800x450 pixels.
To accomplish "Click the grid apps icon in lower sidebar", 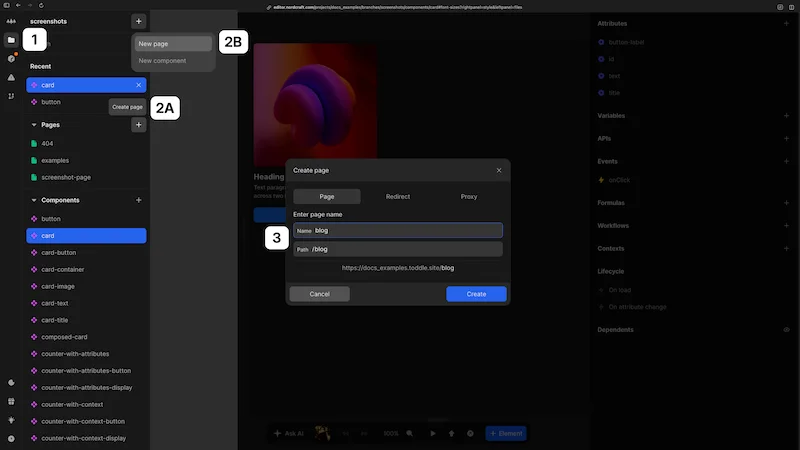I will [11, 402].
